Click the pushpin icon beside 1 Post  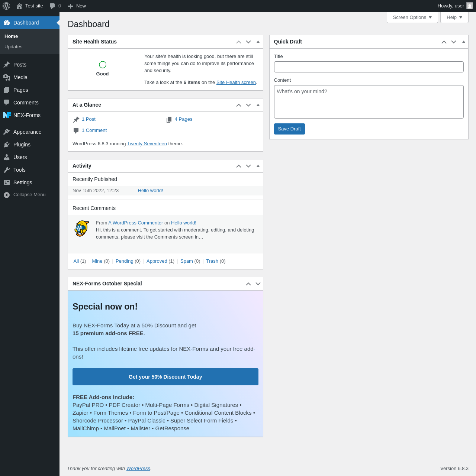coord(76,119)
